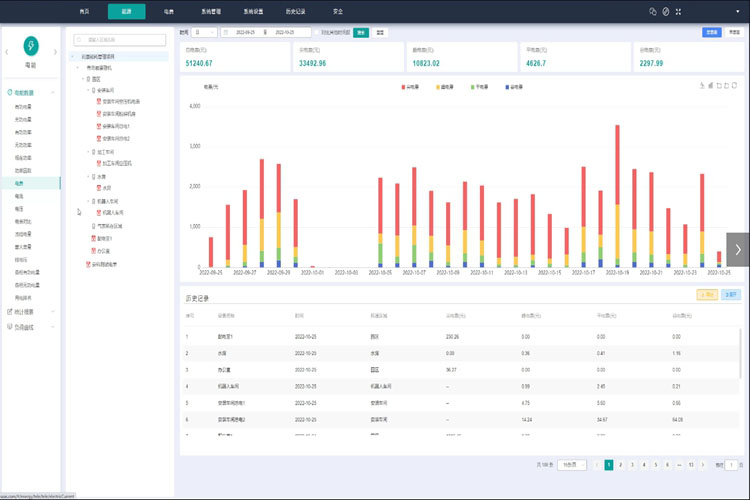Toggle blue valley-rate legend series in chart

click(513, 87)
